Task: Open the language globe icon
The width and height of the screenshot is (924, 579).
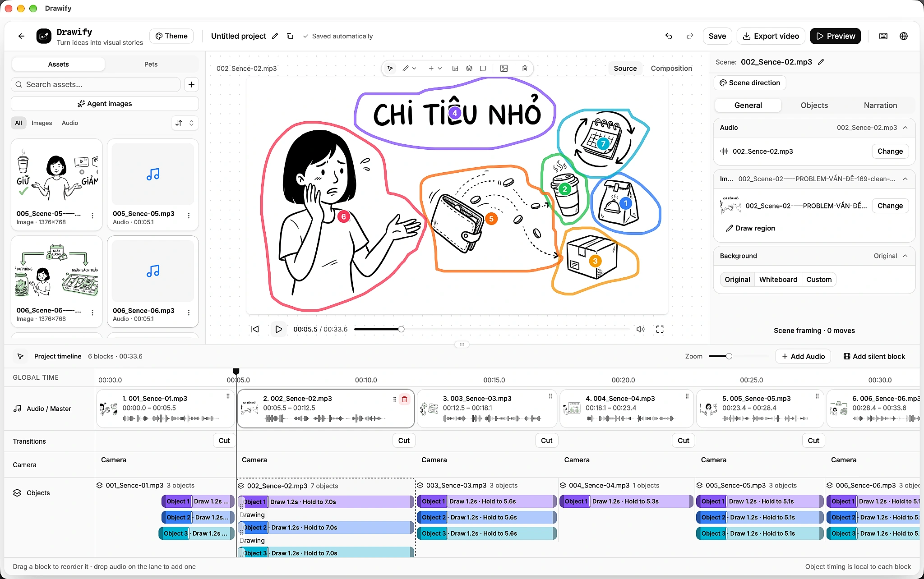Action: click(904, 36)
